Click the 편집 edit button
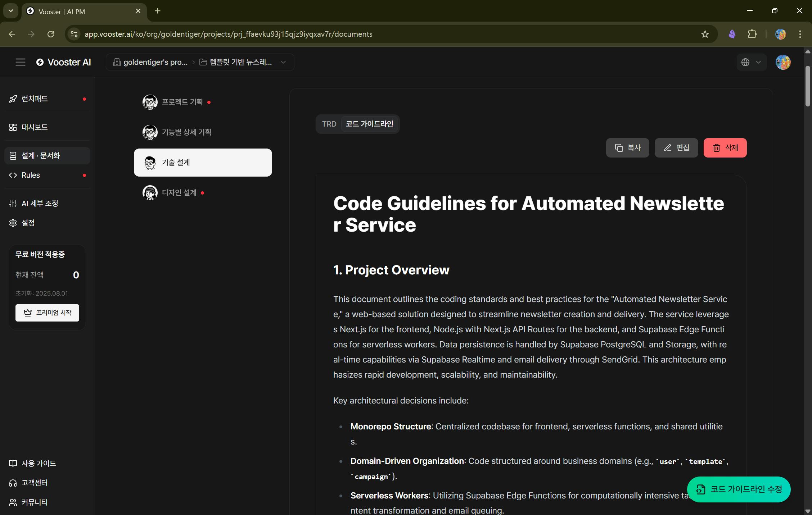 pyautogui.click(x=676, y=148)
